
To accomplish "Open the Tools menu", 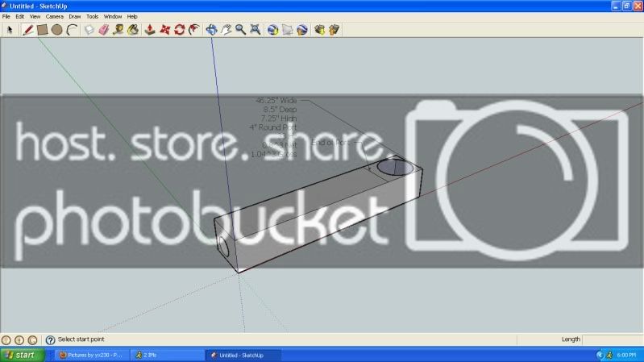I will pos(92,16).
